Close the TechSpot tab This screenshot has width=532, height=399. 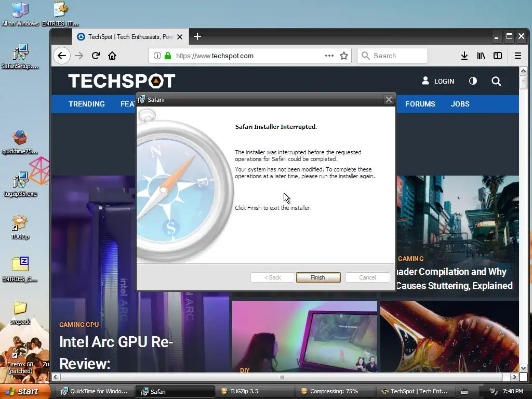180,37
